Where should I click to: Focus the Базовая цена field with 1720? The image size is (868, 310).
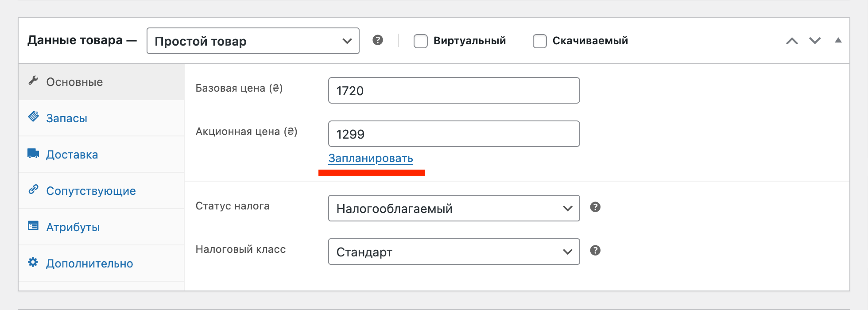pyautogui.click(x=454, y=90)
